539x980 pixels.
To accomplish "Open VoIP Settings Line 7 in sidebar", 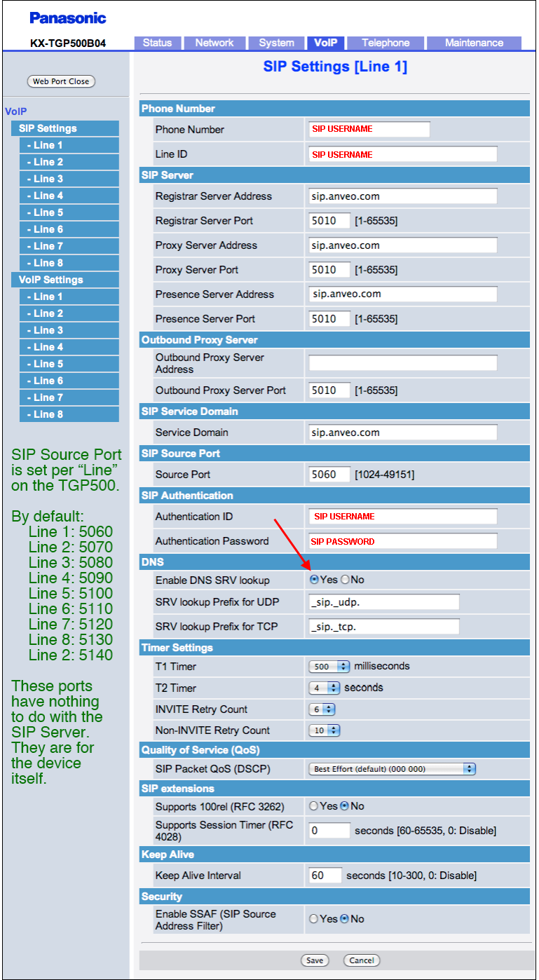I will (69, 397).
